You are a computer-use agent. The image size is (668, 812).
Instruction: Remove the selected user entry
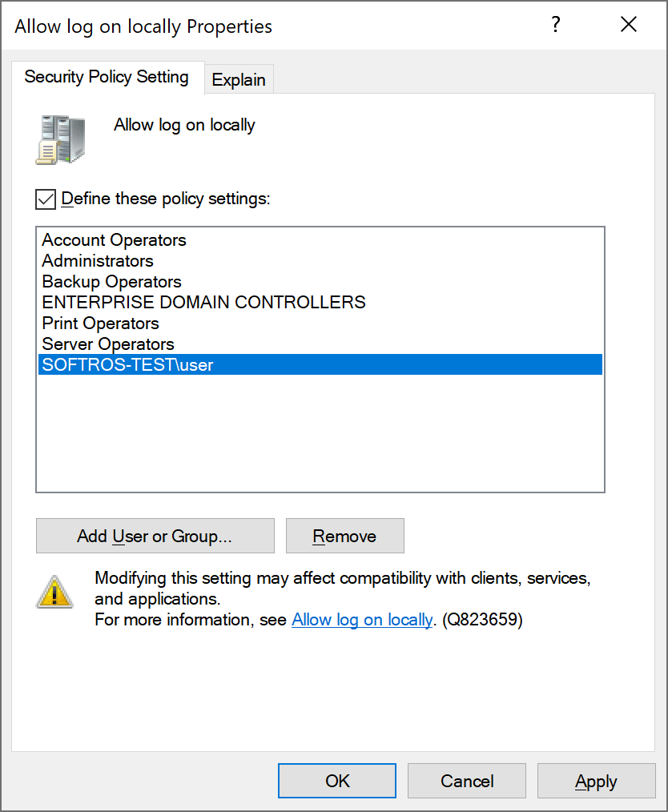(x=345, y=536)
